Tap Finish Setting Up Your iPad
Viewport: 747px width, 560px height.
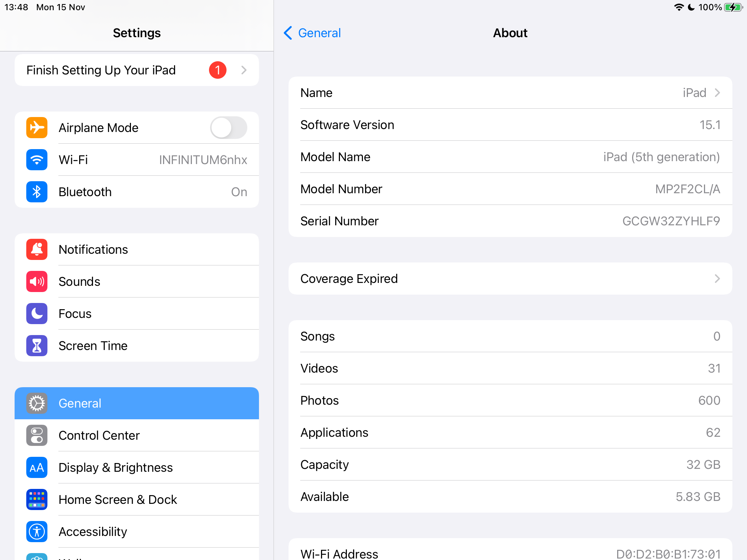click(x=137, y=70)
